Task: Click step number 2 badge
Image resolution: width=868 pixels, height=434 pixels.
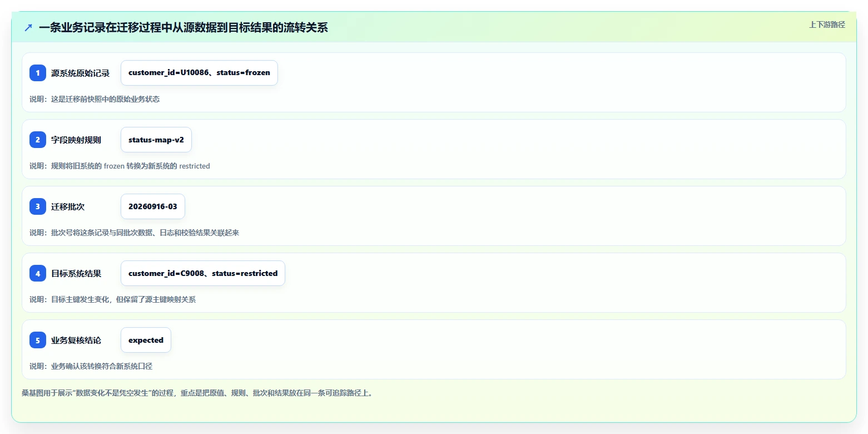Action: coord(38,140)
